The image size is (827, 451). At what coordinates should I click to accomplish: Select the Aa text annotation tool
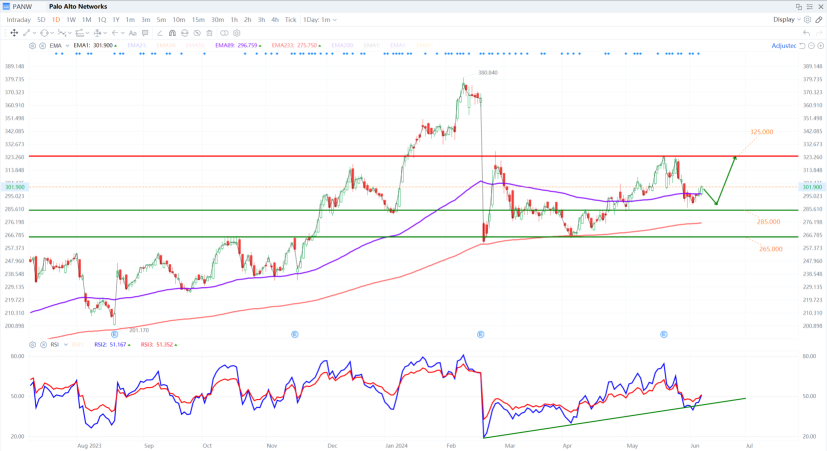tap(133, 33)
